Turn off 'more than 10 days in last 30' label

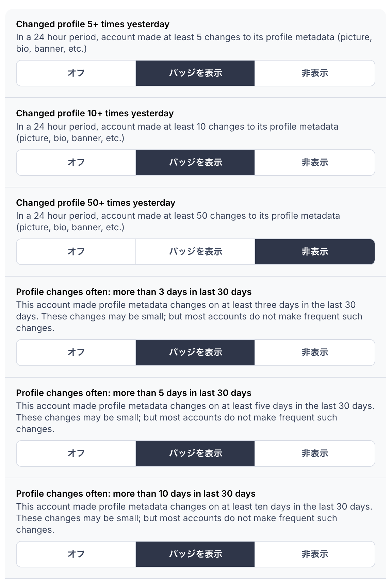coord(76,554)
